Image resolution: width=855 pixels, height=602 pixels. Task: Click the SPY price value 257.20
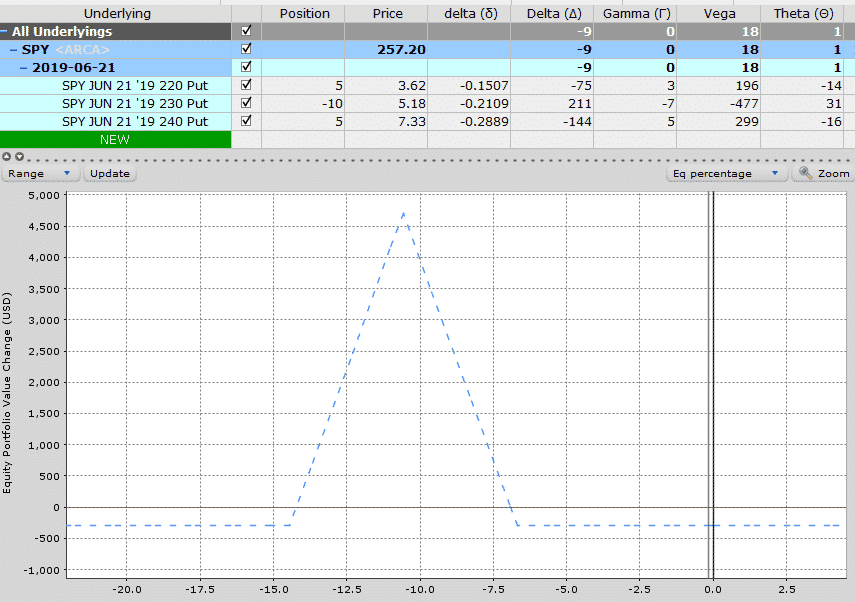coord(401,50)
